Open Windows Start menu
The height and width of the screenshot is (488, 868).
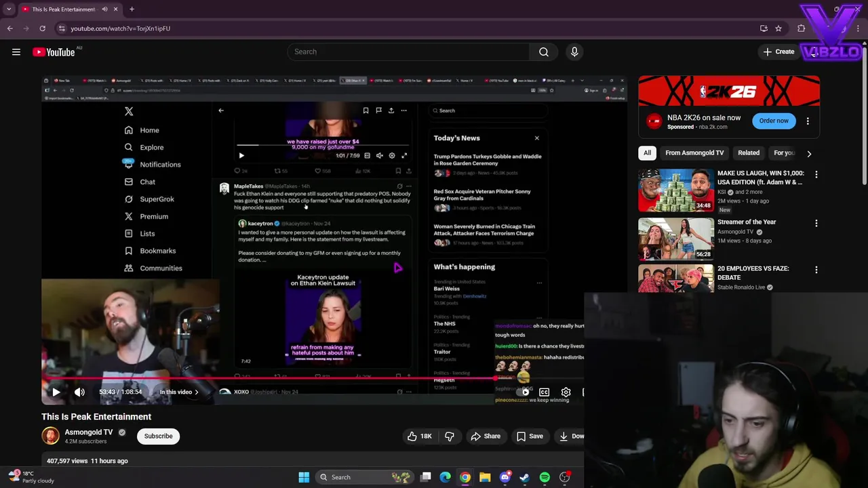(304, 477)
